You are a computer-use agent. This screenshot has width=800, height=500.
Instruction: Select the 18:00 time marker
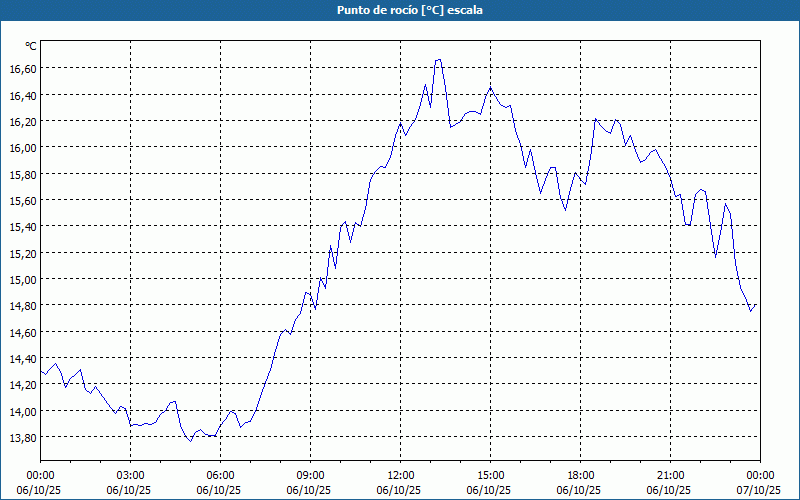tap(580, 475)
